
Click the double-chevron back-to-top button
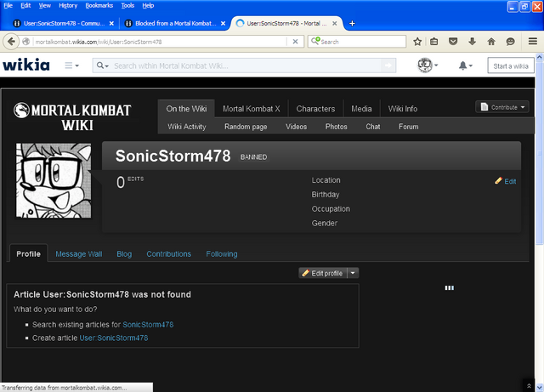coord(529,386)
